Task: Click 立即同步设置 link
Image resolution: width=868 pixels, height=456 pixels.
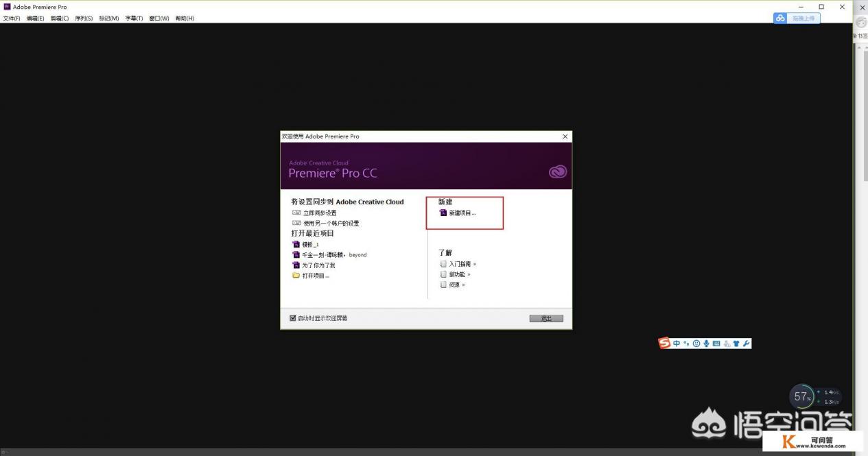Action: 320,213
